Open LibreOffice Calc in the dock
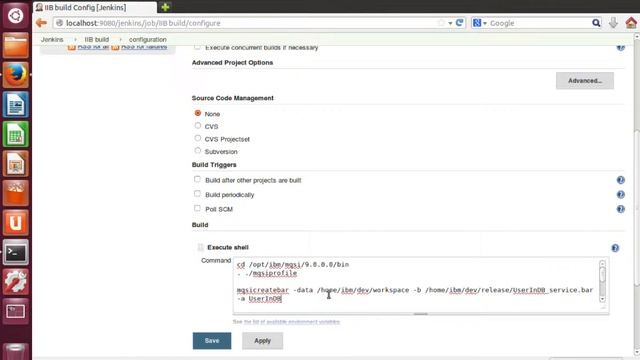The height and width of the screenshot is (360, 640). coord(16,134)
